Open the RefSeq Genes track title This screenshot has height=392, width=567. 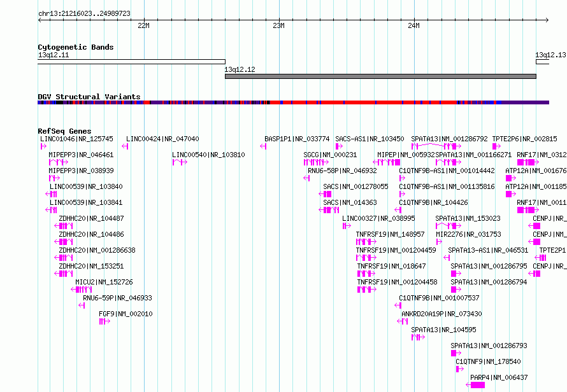pos(64,131)
